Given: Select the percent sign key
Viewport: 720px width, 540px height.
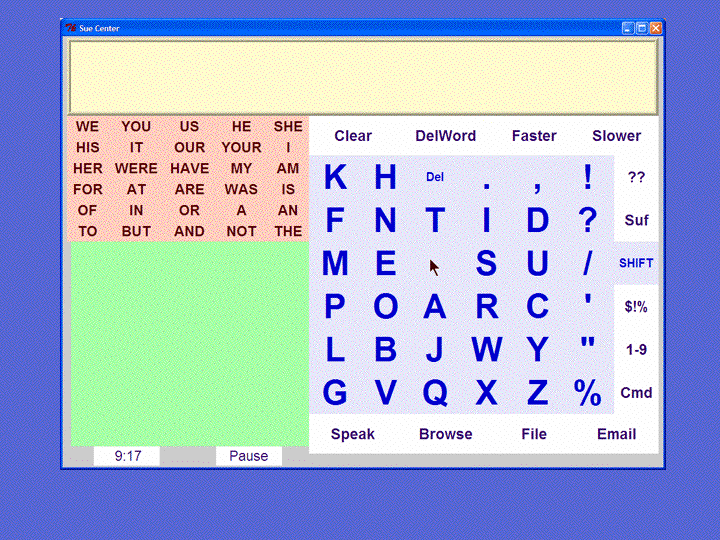Looking at the screenshot, I should pyautogui.click(x=587, y=393).
